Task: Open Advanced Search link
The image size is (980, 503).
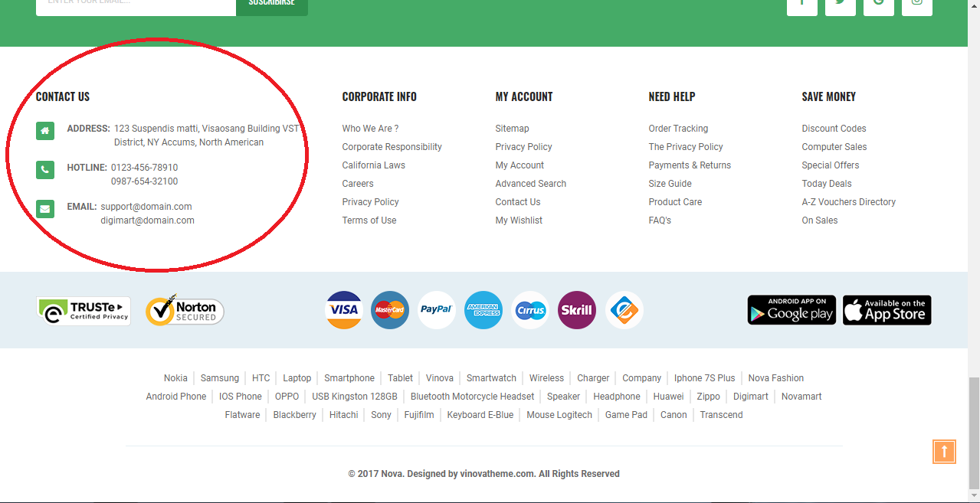Action: click(x=531, y=184)
